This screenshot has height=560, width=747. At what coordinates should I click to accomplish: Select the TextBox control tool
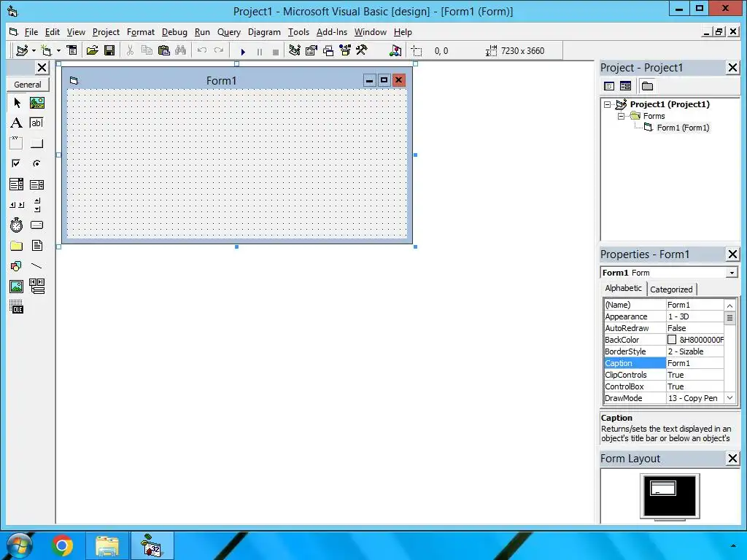point(36,122)
